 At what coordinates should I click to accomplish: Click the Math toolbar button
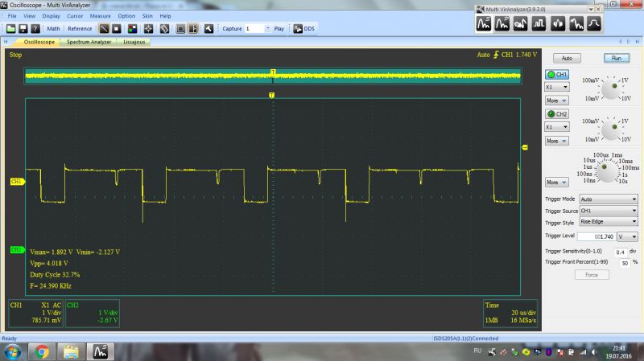[53, 29]
